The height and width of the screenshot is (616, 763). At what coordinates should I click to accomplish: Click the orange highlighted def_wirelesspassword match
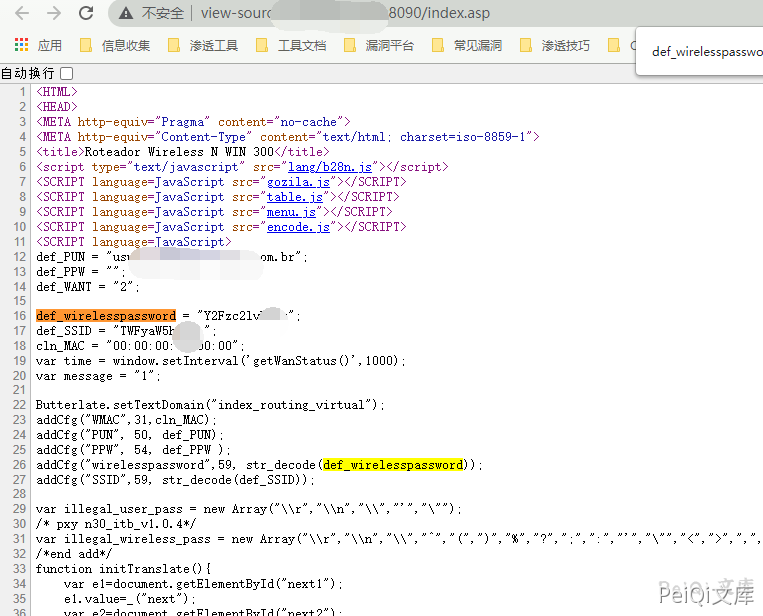coord(106,316)
